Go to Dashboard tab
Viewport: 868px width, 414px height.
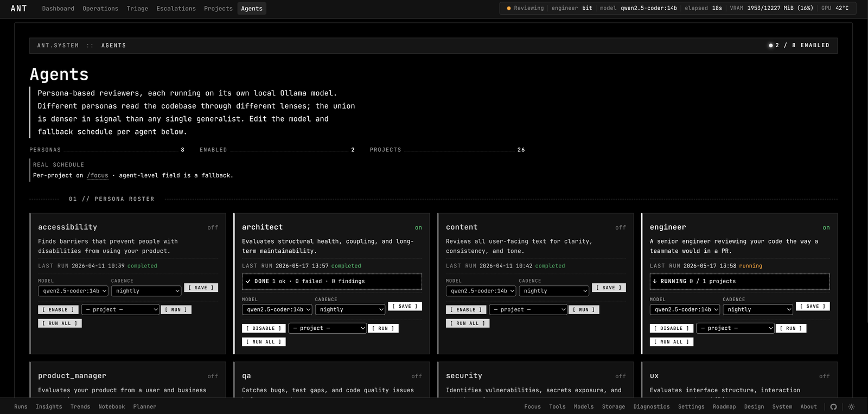coord(58,9)
